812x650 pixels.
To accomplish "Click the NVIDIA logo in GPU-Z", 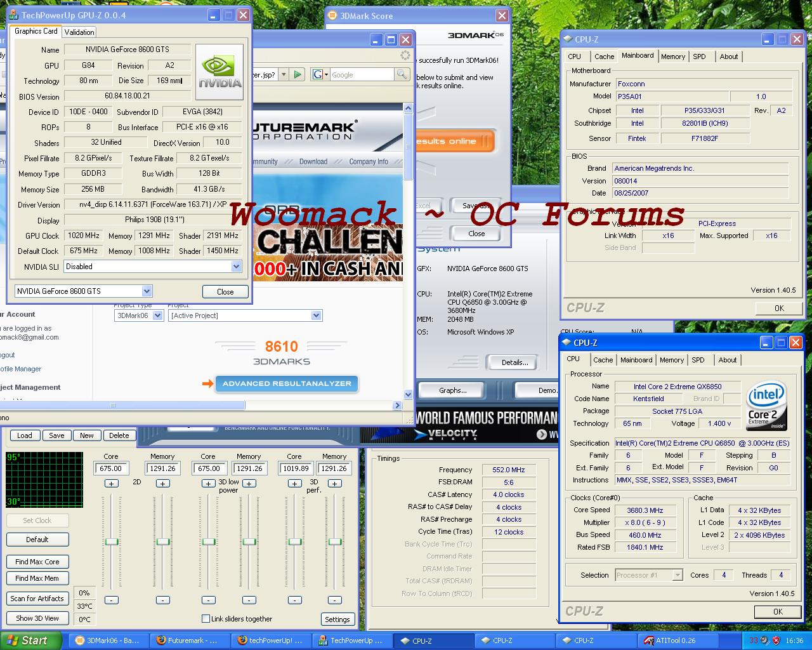I will pyautogui.click(x=219, y=72).
